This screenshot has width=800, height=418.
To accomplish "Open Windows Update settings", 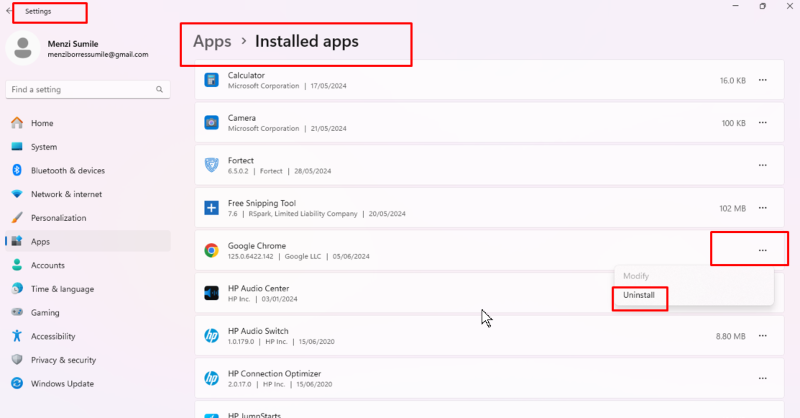I will point(88,383).
